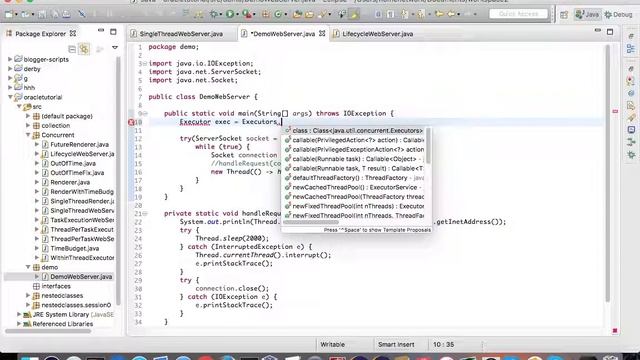Collapse the demo package
This screenshot has height=360, width=640.
(x=28, y=267)
